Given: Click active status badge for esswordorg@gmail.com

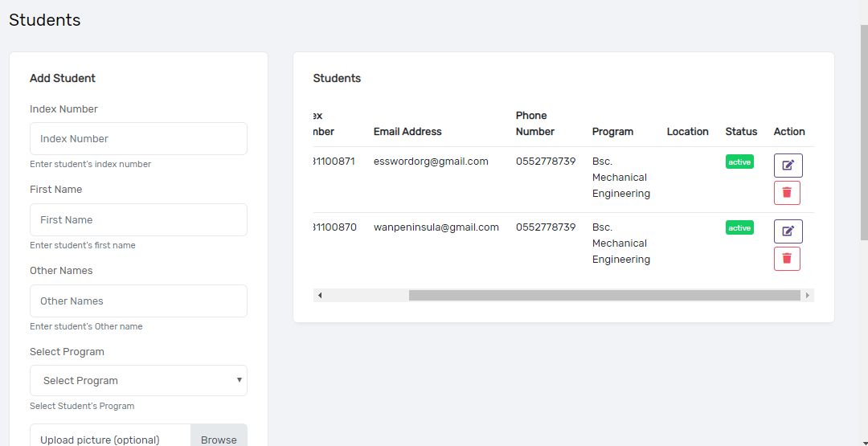Looking at the screenshot, I should 739,162.
